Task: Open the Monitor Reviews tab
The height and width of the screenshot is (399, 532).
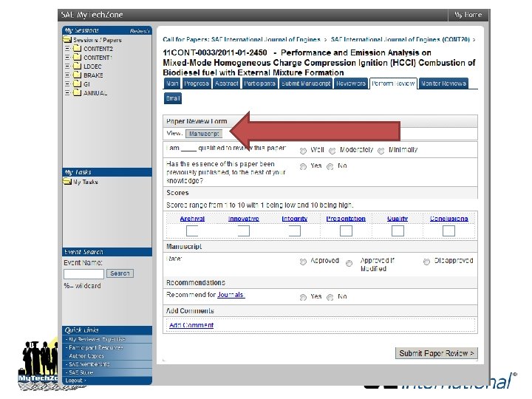Action: click(x=443, y=83)
